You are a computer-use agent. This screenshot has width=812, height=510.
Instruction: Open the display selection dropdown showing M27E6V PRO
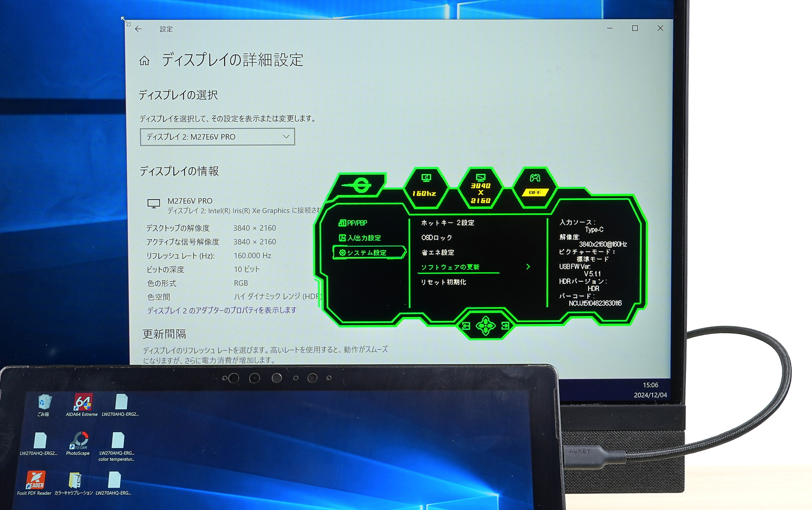pos(217,137)
